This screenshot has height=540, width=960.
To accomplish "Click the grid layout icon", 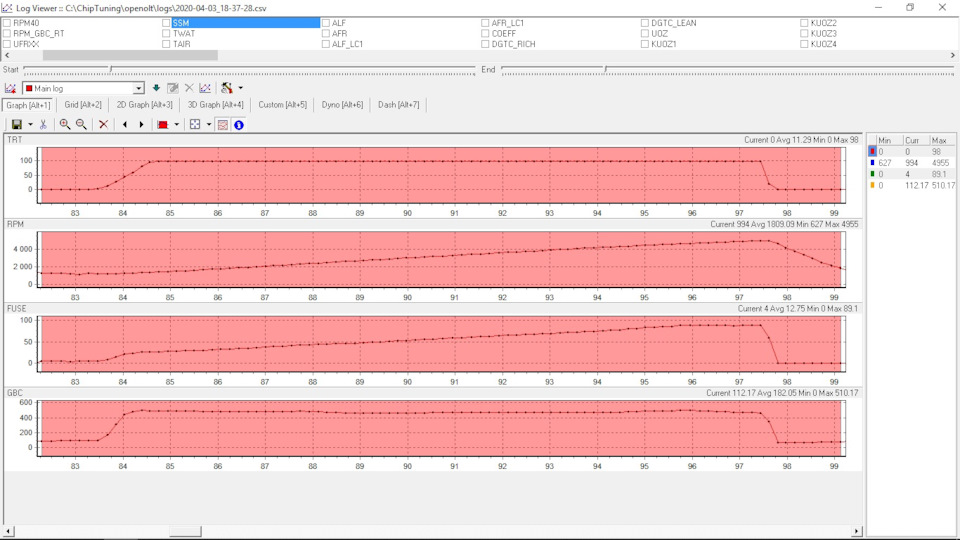I will pyautogui.click(x=195, y=124).
